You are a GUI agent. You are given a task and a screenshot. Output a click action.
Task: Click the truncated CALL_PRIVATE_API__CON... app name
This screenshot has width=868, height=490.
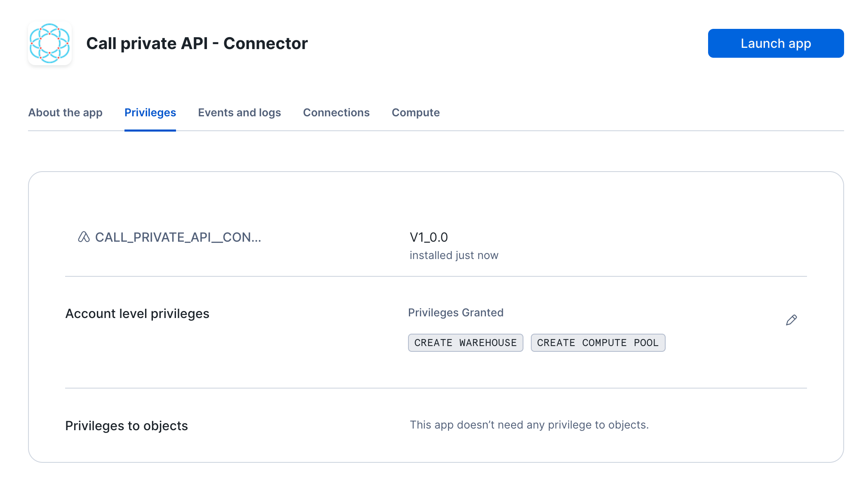178,237
